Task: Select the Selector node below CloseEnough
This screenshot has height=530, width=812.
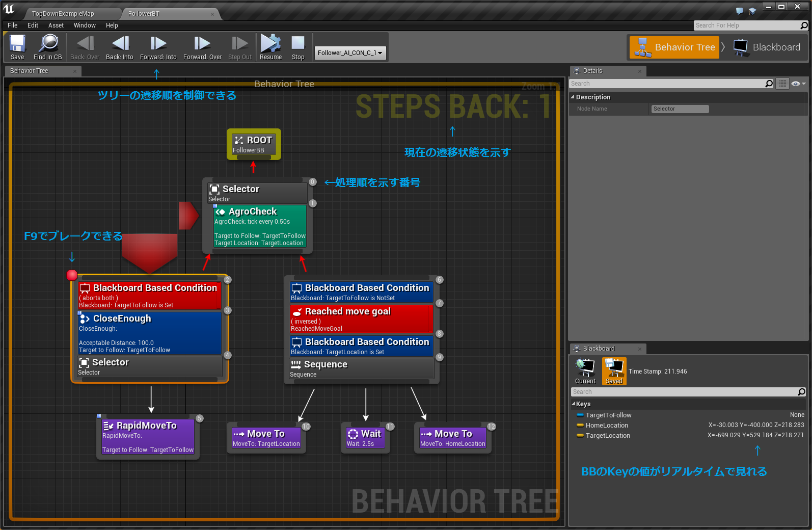Action: pos(150,366)
